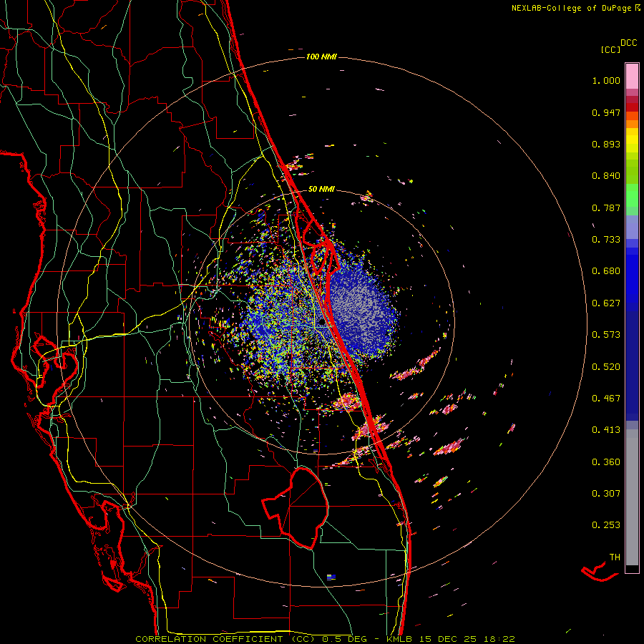Pick the red segment of the color scale
Viewport: 644px width, 644px height.
point(632,107)
